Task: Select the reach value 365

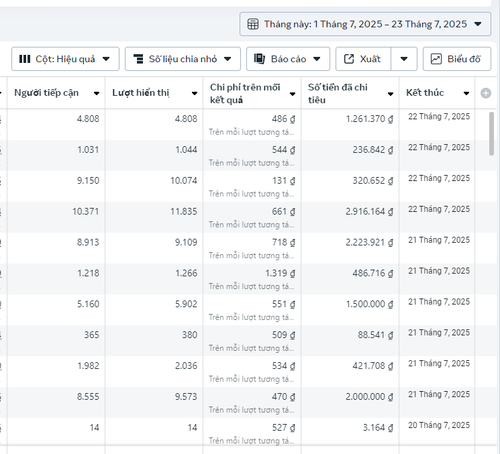Action: pos(91,335)
